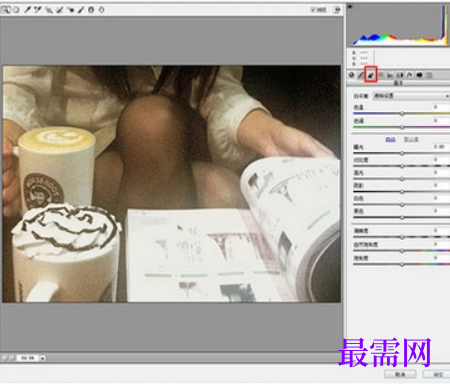Select the Graduated Filter tool
Viewport: 450px width, 384px height.
click(x=91, y=10)
